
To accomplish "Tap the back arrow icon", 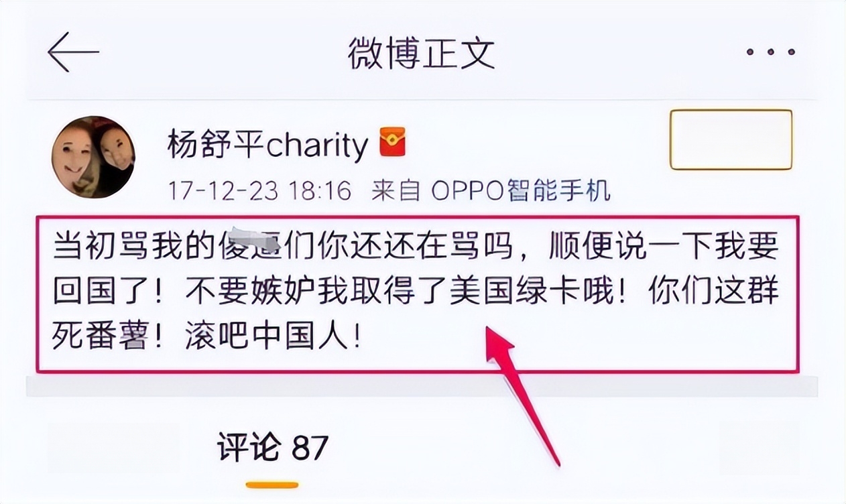I will point(73,52).
